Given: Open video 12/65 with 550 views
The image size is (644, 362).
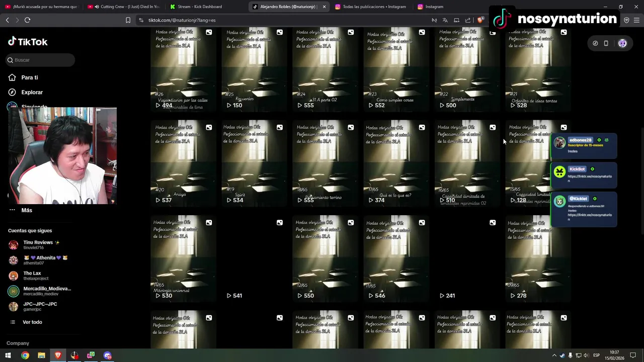Looking at the screenshot, I should [325, 258].
